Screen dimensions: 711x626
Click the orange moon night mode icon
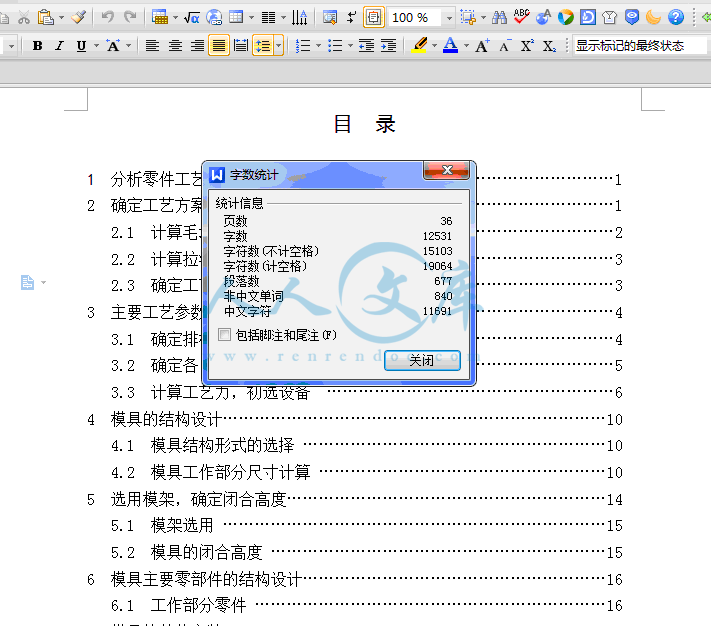tap(653, 18)
